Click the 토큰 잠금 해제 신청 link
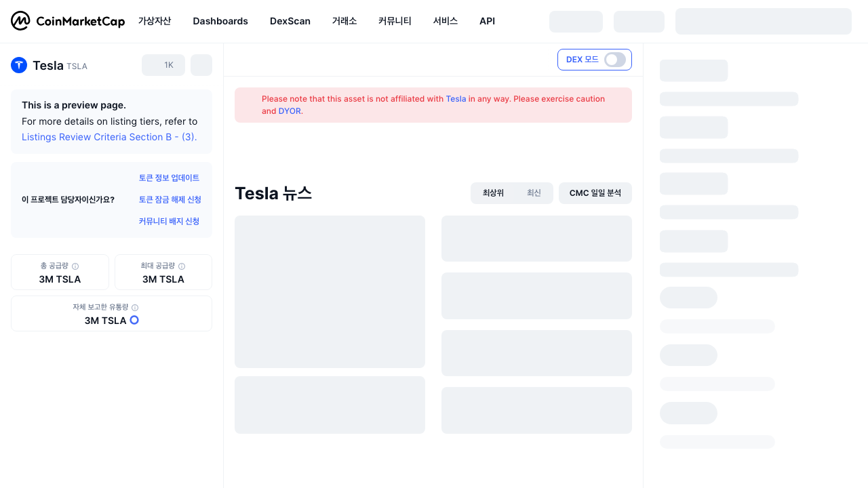 (x=170, y=200)
